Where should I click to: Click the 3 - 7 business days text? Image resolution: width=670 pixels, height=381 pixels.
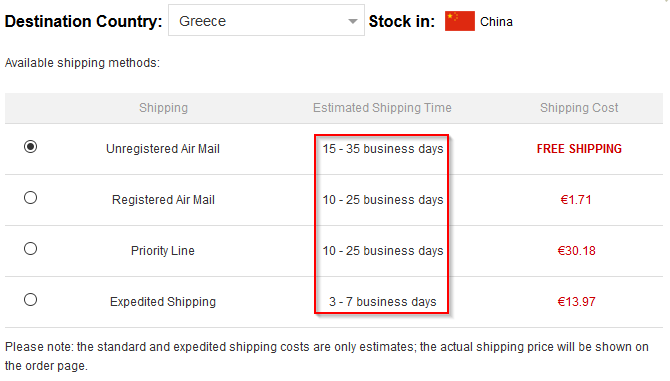tap(382, 302)
